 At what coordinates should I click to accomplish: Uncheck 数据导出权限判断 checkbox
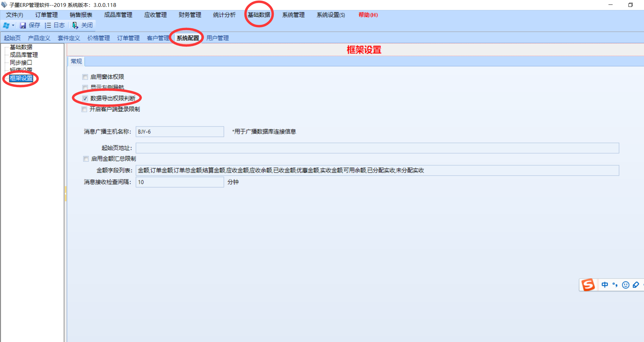[x=85, y=99]
